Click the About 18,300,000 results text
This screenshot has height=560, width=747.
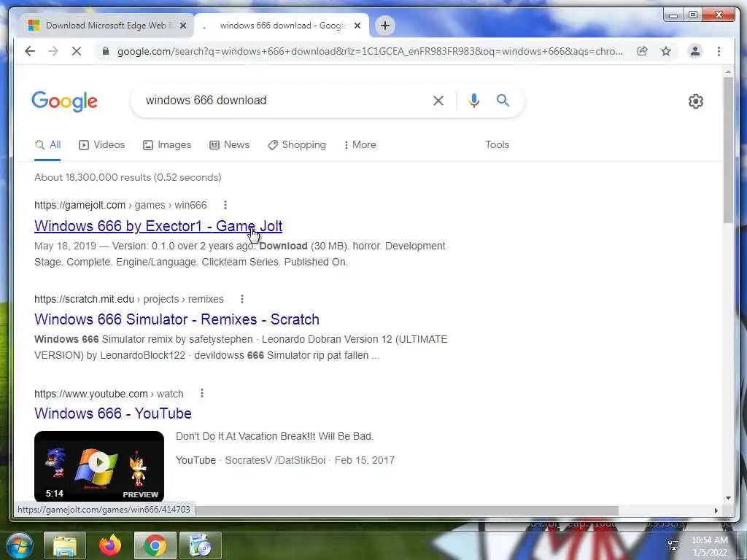[x=128, y=178]
